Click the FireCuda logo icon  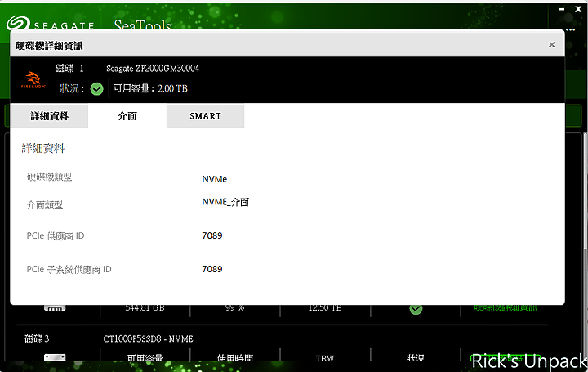tap(33, 80)
